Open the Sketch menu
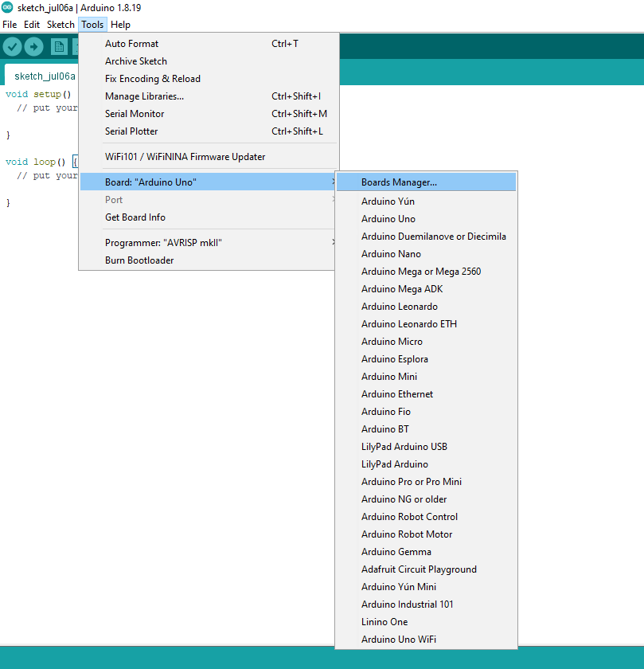The image size is (644, 669). tap(60, 25)
